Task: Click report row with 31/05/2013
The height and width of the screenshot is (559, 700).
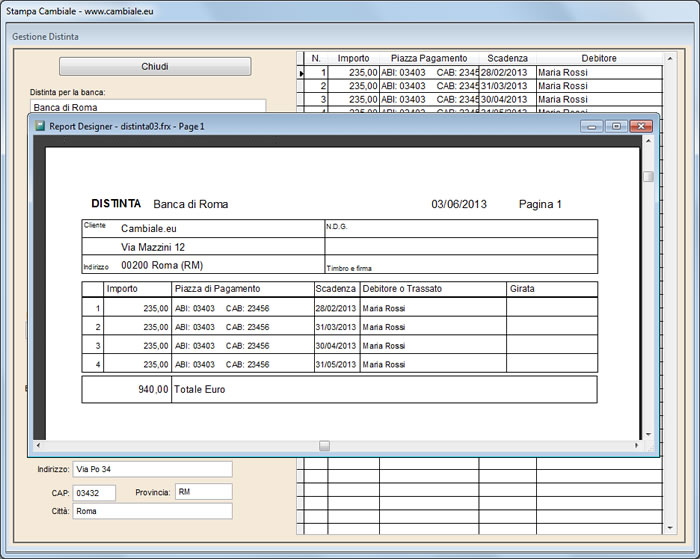Action: 339,364
